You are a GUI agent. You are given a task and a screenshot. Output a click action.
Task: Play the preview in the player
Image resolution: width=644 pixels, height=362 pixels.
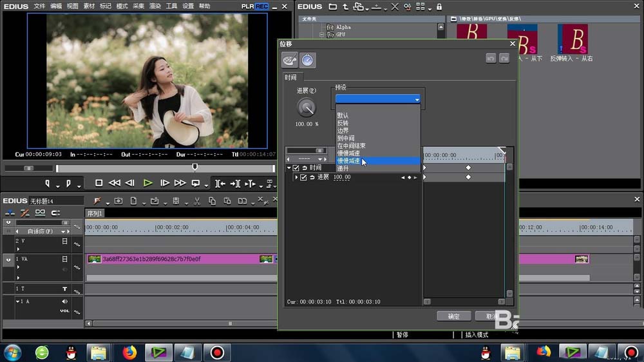148,184
